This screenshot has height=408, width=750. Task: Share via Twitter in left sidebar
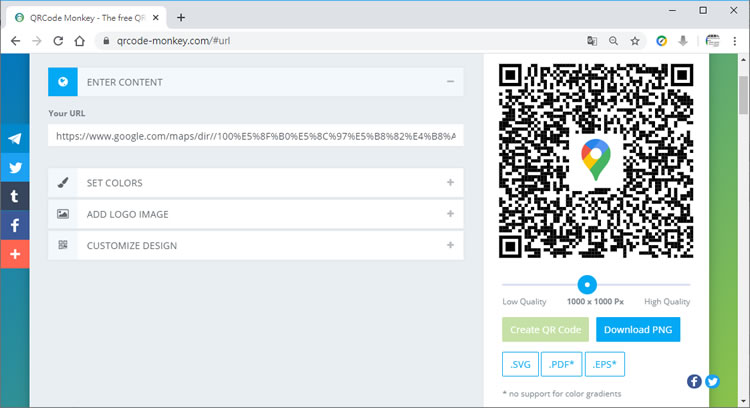pyautogui.click(x=15, y=167)
